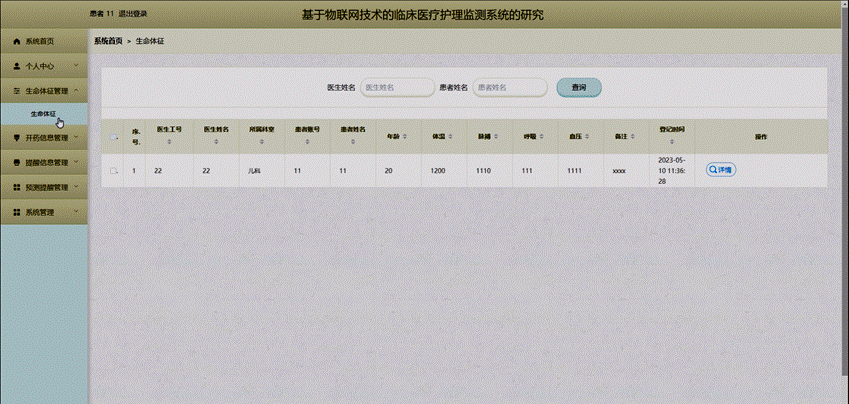
Task: Sort by 体温 using the sort arrows
Action: [451, 136]
